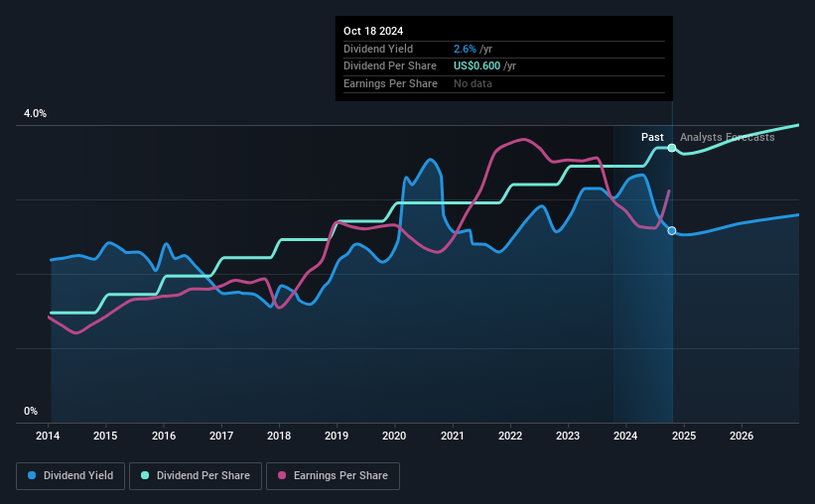Viewport: 815px width, 504px height.
Task: Click the 2016 x-axis label
Action: pyautogui.click(x=164, y=436)
